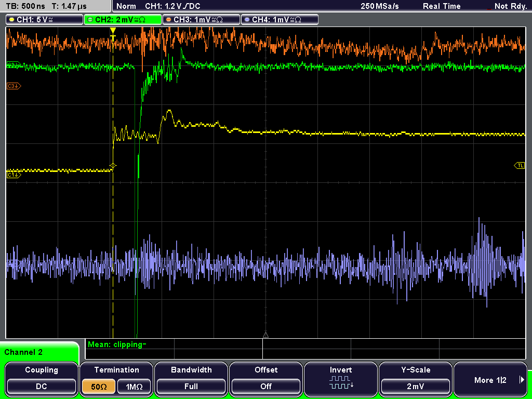Open the Offset Off setting
Image resolution: width=532 pixels, height=399 pixels.
[266, 379]
